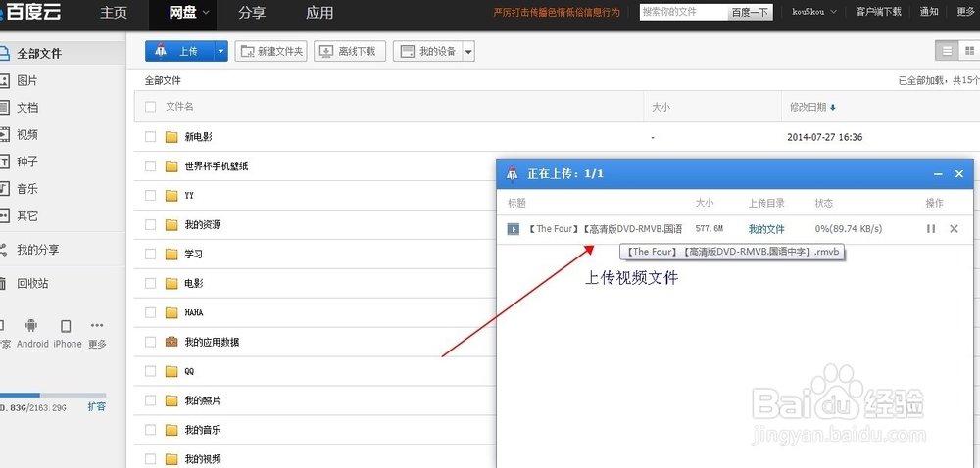Check the box for 世界杯手机壁纸 folder
Image resolution: width=980 pixels, height=468 pixels.
[150, 166]
